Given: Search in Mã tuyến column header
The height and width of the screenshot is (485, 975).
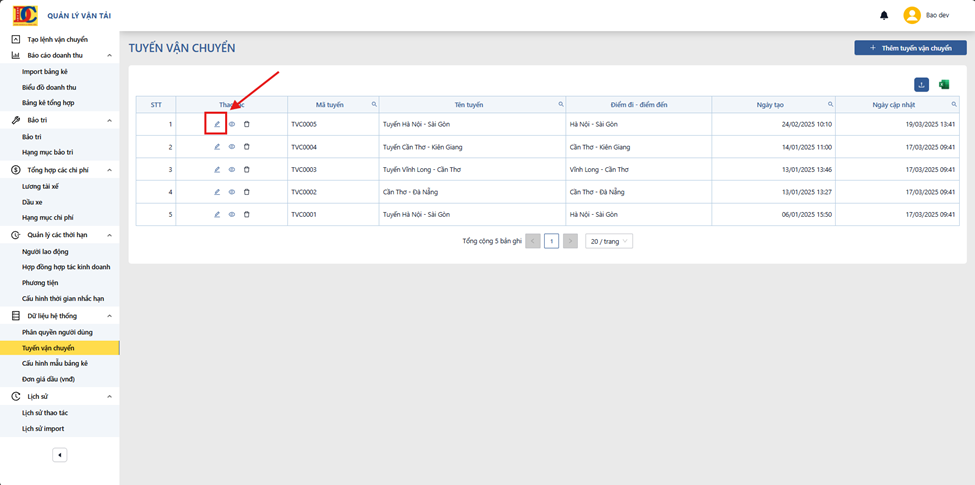Looking at the screenshot, I should [374, 104].
